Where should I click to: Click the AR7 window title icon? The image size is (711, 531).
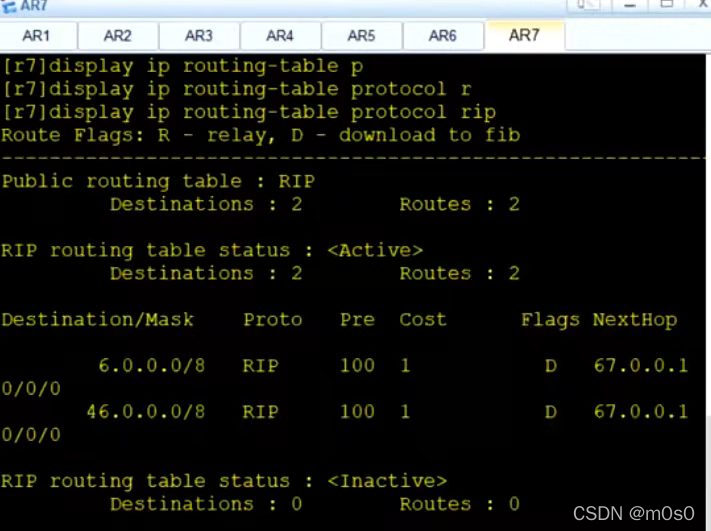pos(9,6)
